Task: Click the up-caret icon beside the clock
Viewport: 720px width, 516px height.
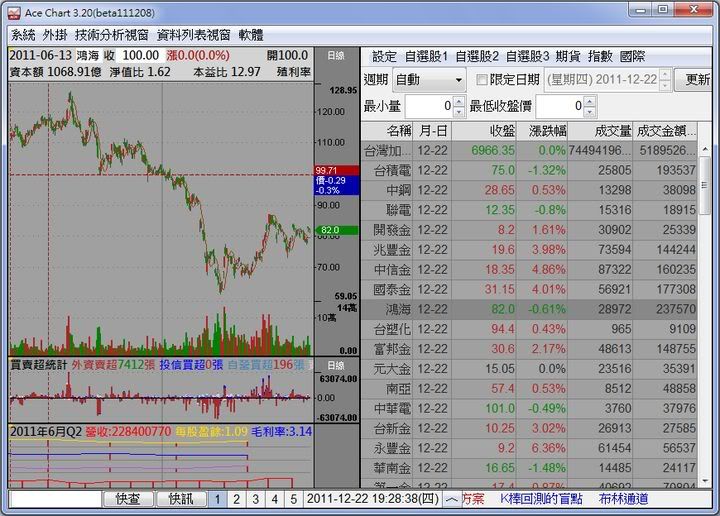Action: (x=451, y=499)
